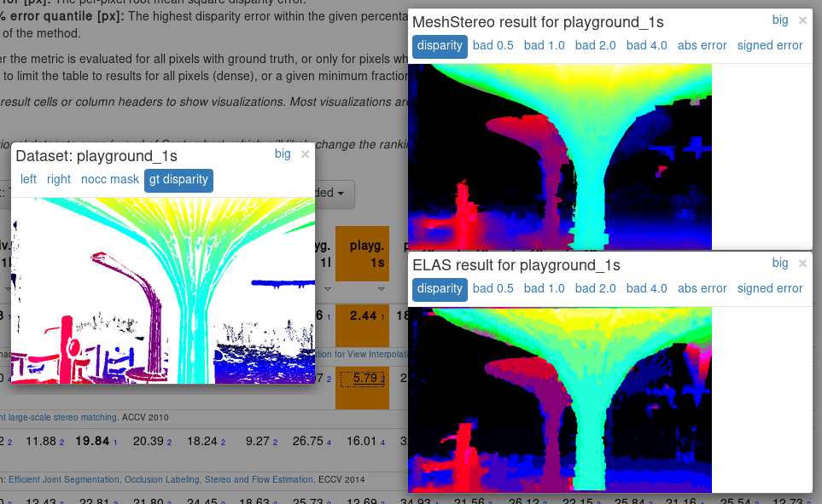Image resolution: width=822 pixels, height=504 pixels.
Task: Switch ELAS result to bad 2.0
Action: click(x=596, y=289)
